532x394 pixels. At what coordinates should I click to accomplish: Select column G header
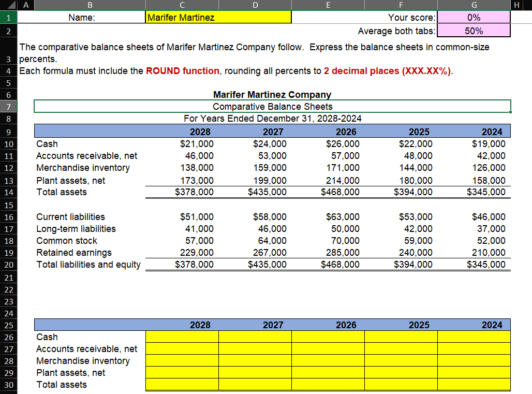click(474, 5)
